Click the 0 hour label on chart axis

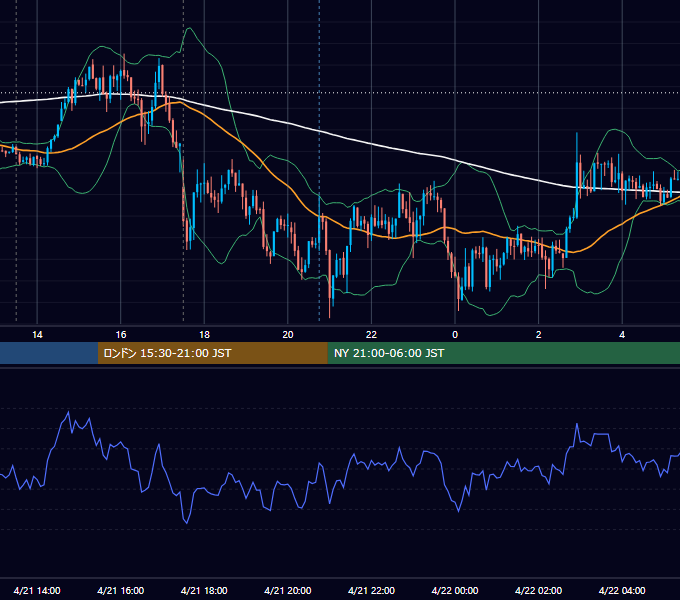[455, 335]
